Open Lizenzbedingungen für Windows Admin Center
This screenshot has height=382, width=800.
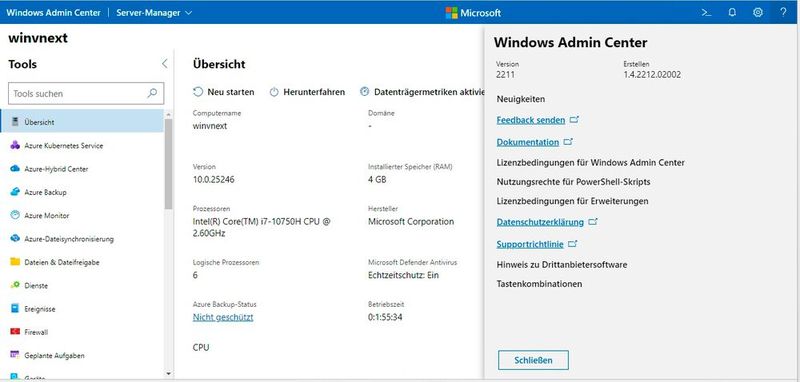pyautogui.click(x=590, y=163)
